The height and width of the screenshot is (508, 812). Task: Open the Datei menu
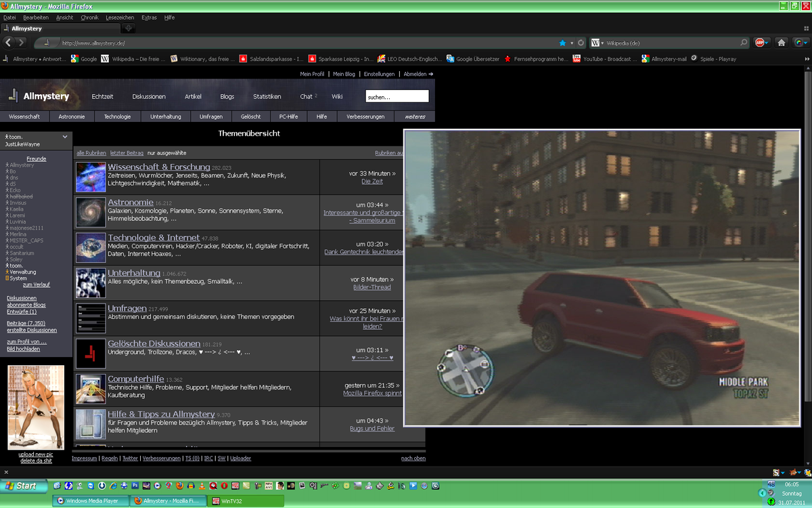click(9, 17)
